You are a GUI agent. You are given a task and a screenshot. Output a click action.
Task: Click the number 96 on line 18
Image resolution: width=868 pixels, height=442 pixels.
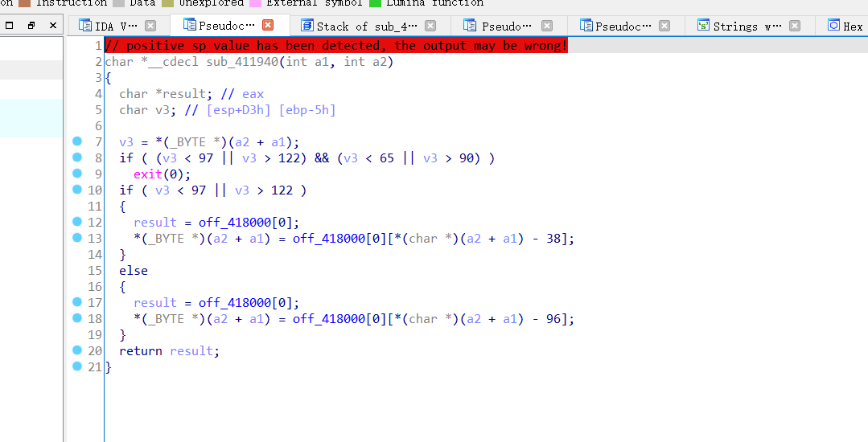553,318
